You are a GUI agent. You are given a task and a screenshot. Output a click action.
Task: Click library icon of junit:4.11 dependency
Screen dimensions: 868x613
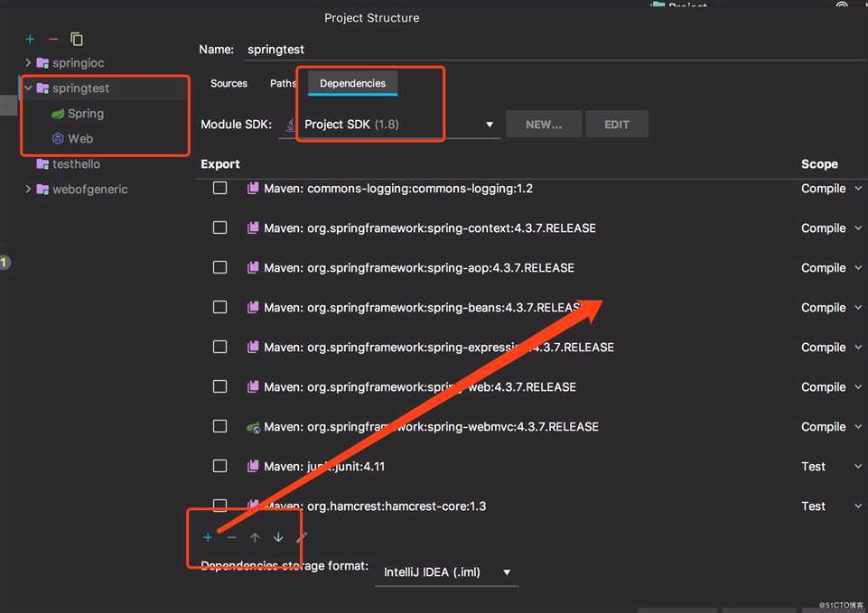click(x=253, y=466)
